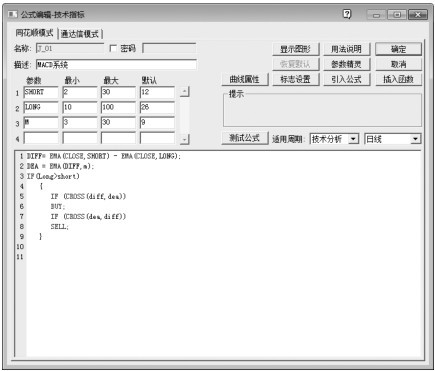This screenshot has width=435, height=371.
Task: Open the 参数精灵 parameter wizard
Action: (x=347, y=64)
